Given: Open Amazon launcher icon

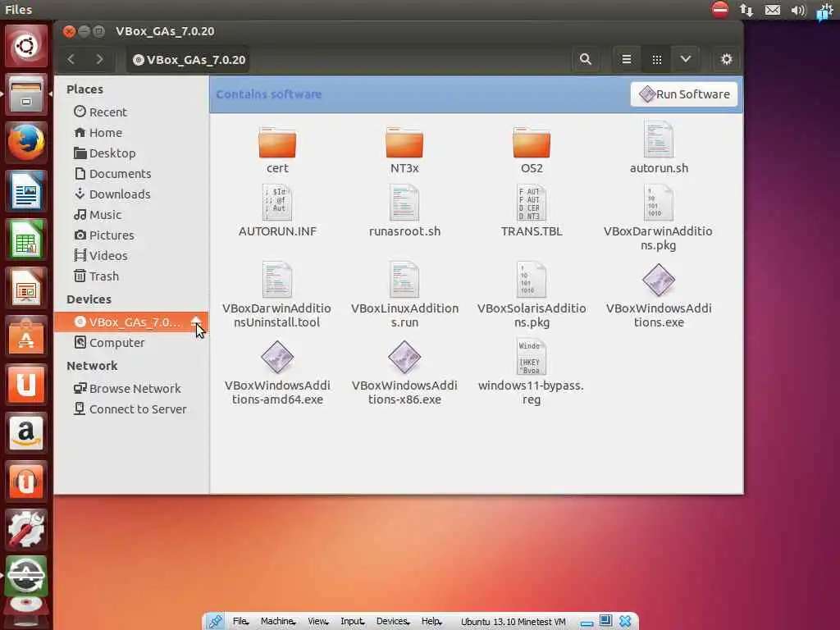Looking at the screenshot, I should click(26, 433).
